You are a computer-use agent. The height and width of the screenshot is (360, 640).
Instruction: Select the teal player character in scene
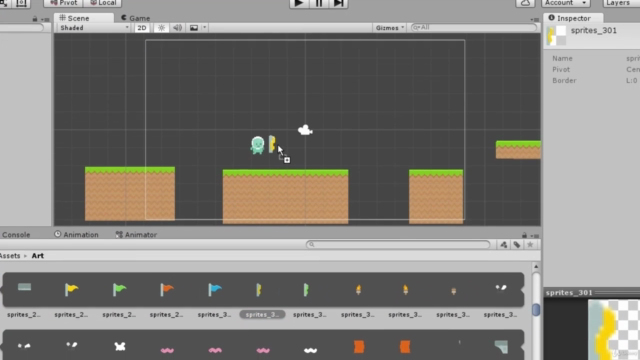[x=258, y=145]
